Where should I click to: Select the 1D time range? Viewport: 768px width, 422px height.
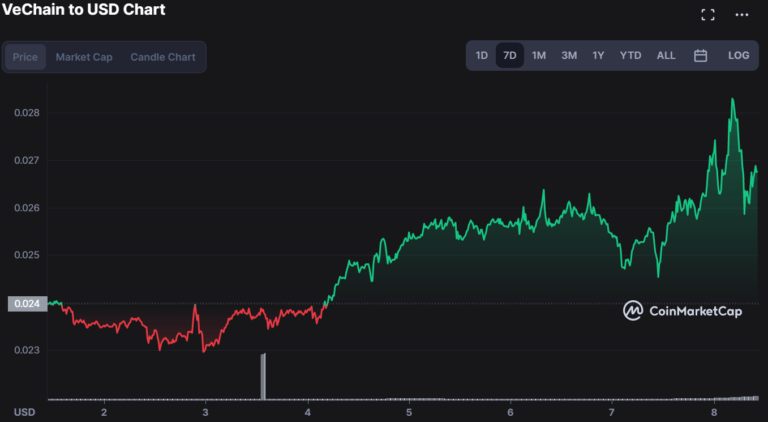coord(481,56)
